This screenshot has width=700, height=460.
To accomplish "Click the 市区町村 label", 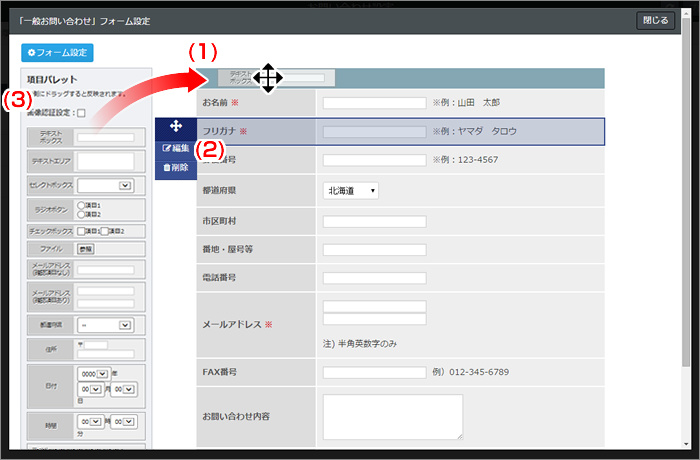I will [219, 221].
